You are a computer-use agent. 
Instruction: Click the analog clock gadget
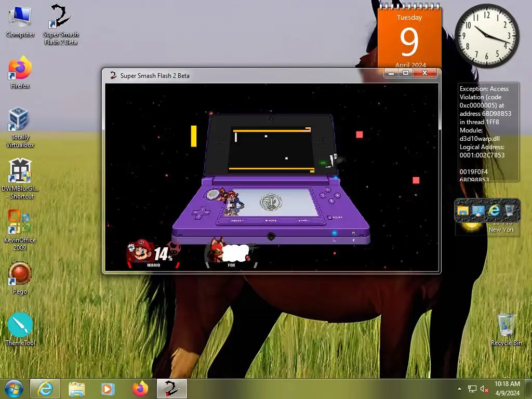[x=487, y=35]
